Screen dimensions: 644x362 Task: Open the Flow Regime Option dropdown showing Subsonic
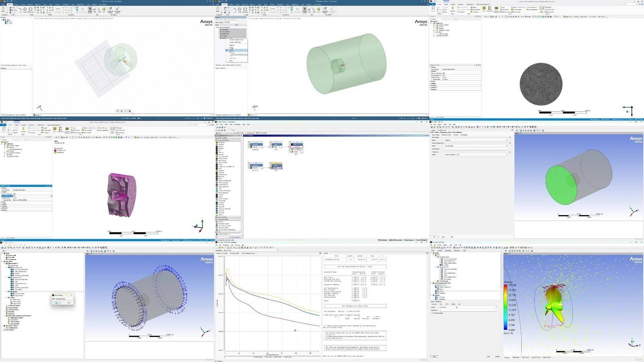(476, 140)
